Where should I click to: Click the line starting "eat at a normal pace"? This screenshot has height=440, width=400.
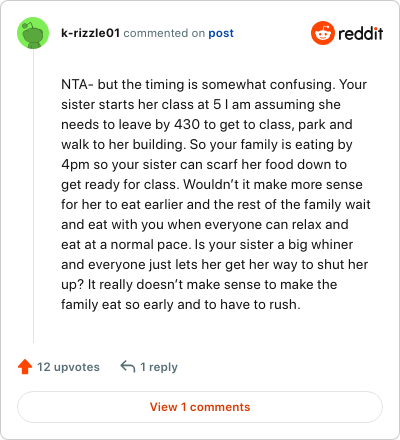coord(207,245)
